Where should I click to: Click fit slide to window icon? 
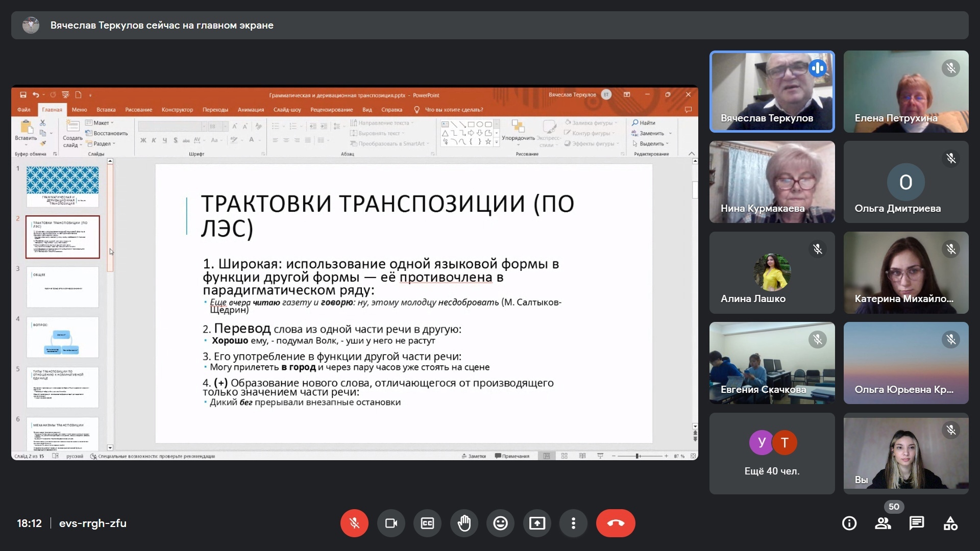(693, 456)
